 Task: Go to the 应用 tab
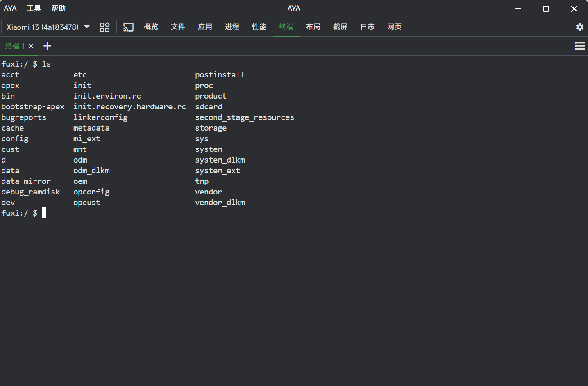[x=205, y=27]
